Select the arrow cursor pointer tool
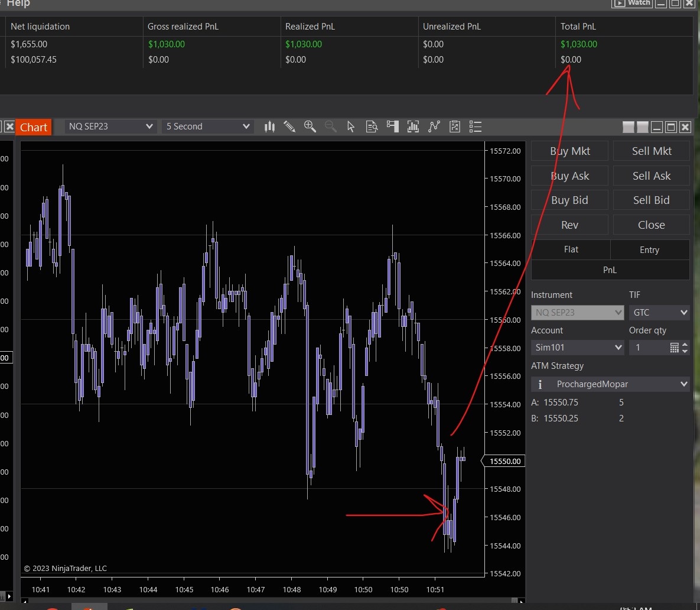The height and width of the screenshot is (610, 700). click(351, 126)
